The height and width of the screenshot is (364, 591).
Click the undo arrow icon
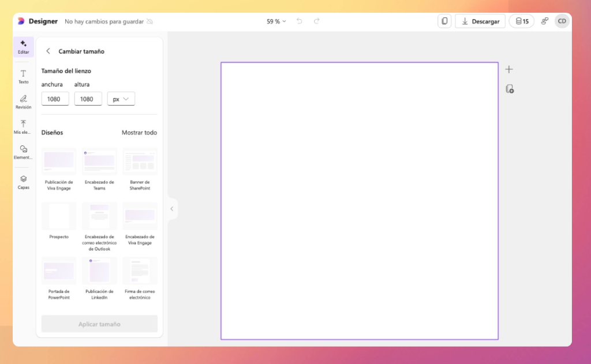tap(299, 21)
